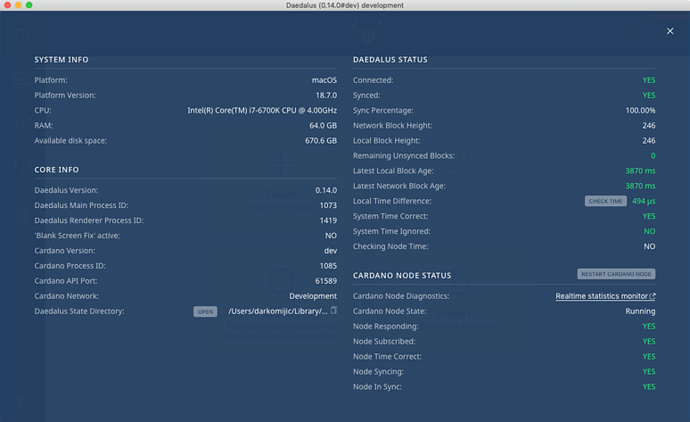The height and width of the screenshot is (422, 690).
Task: Click the CHECK TIME button
Action: tap(606, 201)
